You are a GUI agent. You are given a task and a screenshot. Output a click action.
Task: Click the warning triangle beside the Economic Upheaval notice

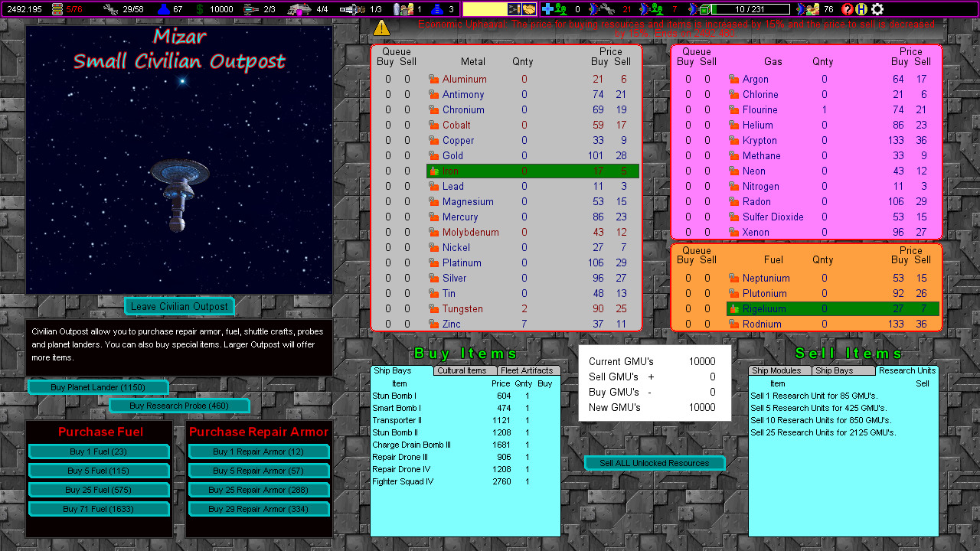click(x=381, y=27)
